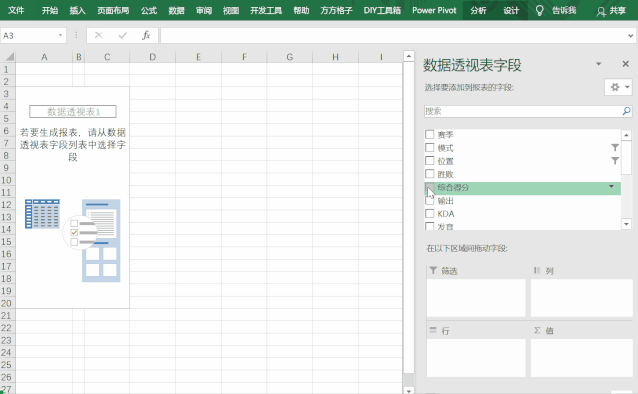This screenshot has height=394, width=638.
Task: Select row 10 header
Action: tap(7, 180)
